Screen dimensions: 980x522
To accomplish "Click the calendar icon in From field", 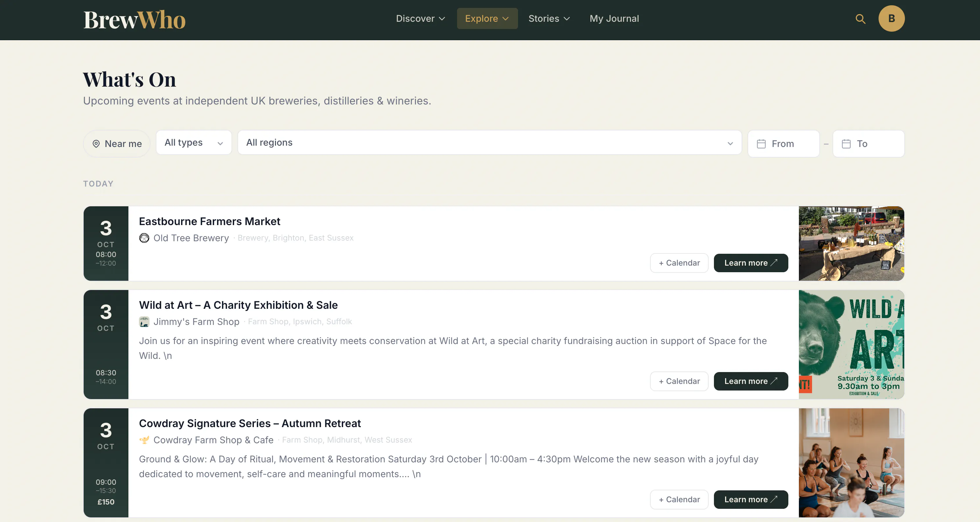I will 761,144.
